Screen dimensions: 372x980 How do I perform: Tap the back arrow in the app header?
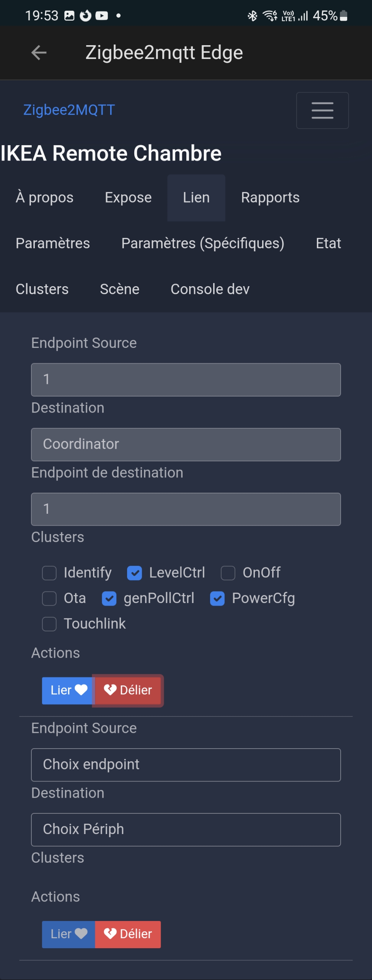[x=39, y=52]
